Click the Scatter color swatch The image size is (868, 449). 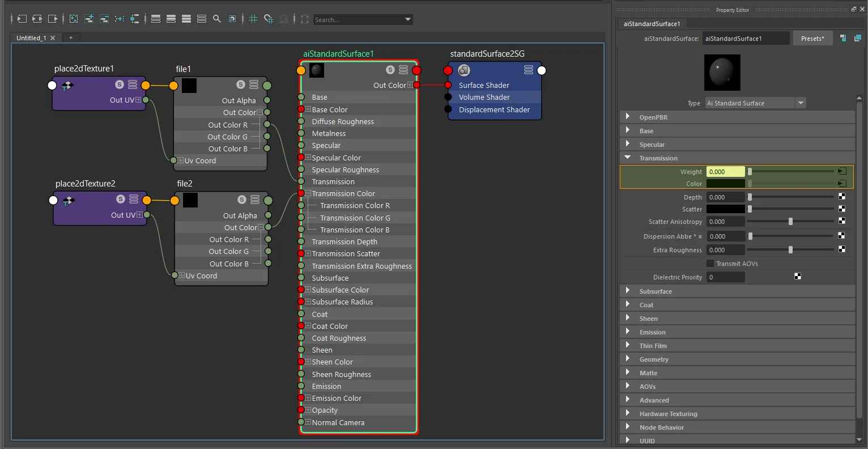click(x=725, y=209)
